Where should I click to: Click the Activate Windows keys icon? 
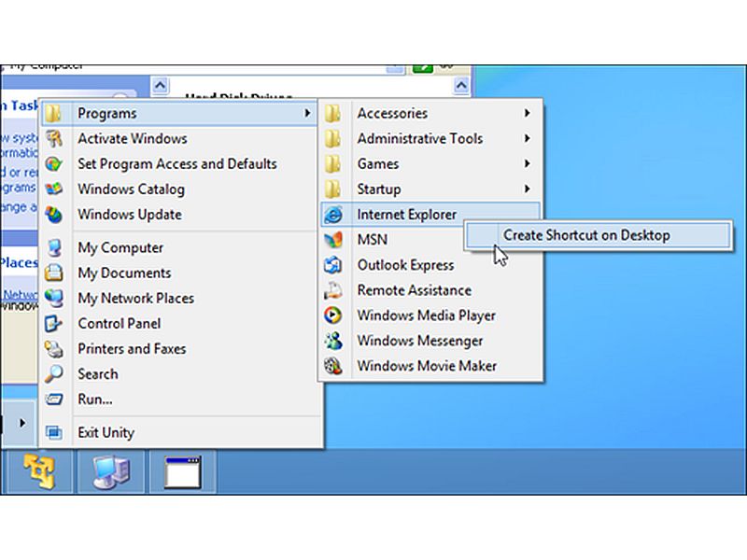coord(53,138)
